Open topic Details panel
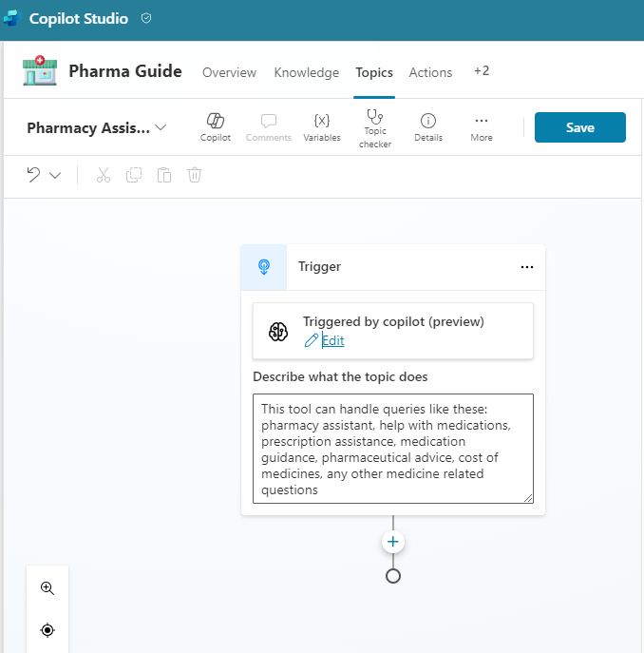This screenshot has height=653, width=644. pyautogui.click(x=427, y=127)
